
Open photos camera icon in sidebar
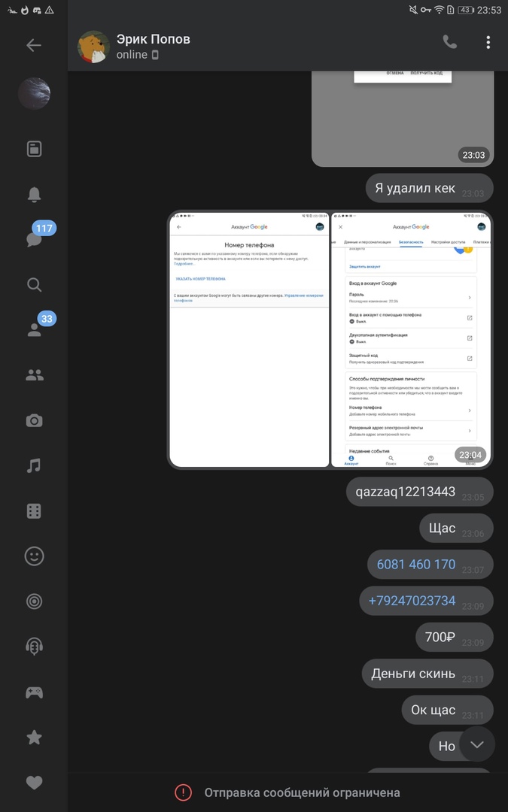34,420
